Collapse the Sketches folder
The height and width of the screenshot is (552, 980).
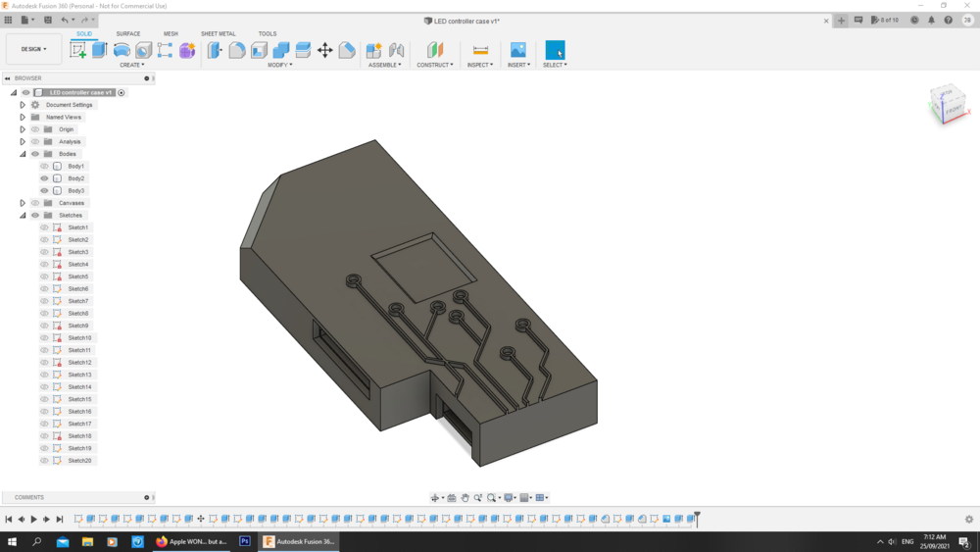click(23, 216)
